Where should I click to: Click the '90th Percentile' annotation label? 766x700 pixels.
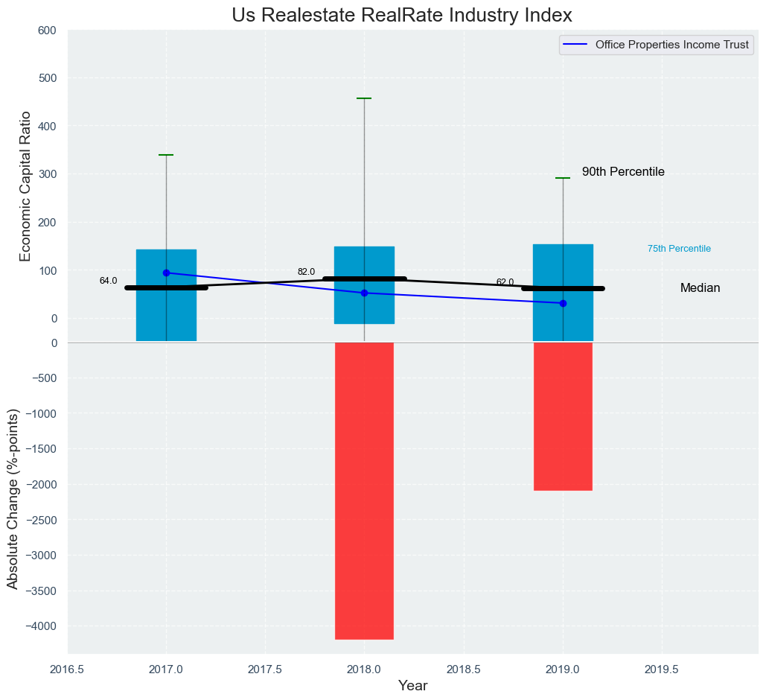click(623, 172)
